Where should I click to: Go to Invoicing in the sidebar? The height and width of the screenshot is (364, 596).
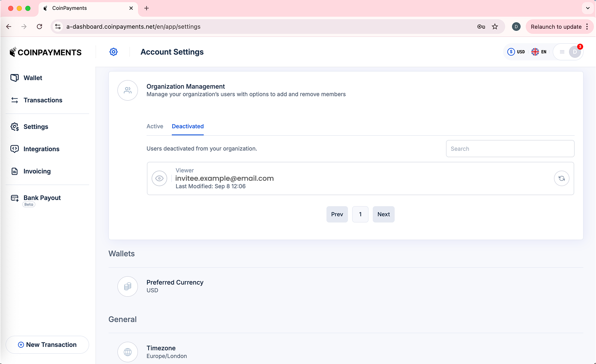[x=37, y=171]
